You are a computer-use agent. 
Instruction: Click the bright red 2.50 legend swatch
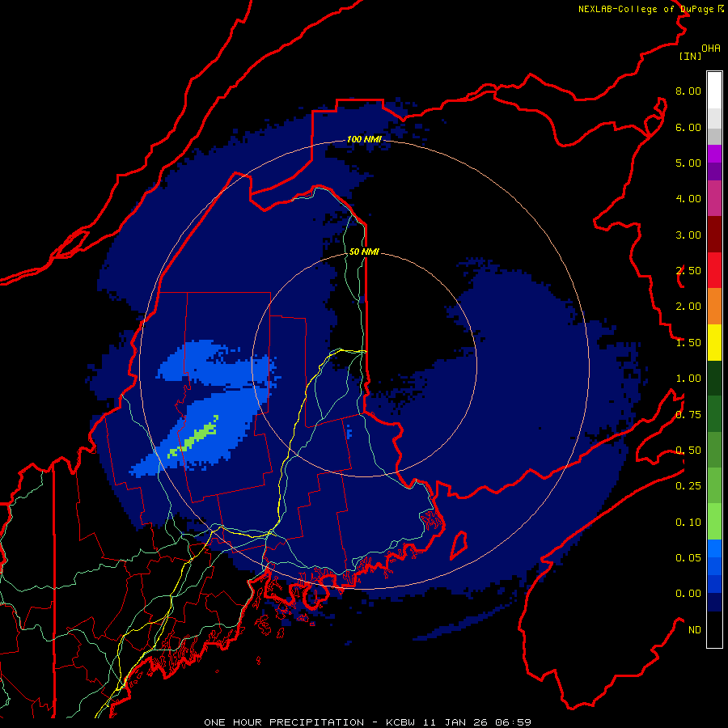(x=714, y=270)
